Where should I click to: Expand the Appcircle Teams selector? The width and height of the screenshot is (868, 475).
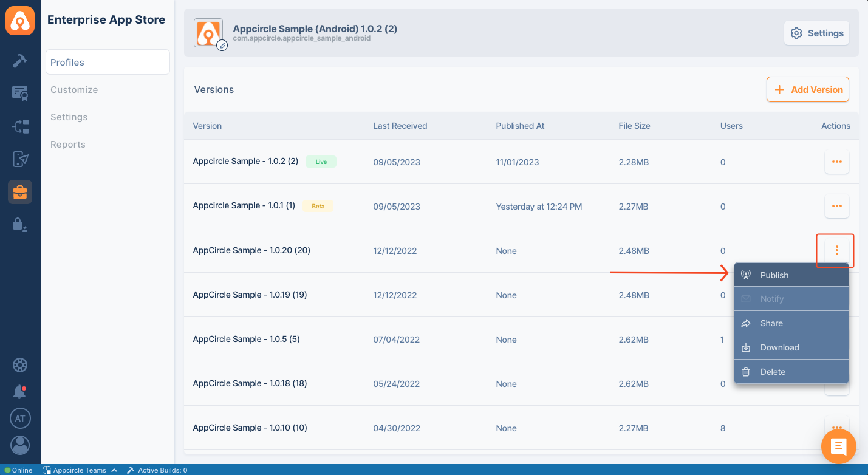(80, 470)
